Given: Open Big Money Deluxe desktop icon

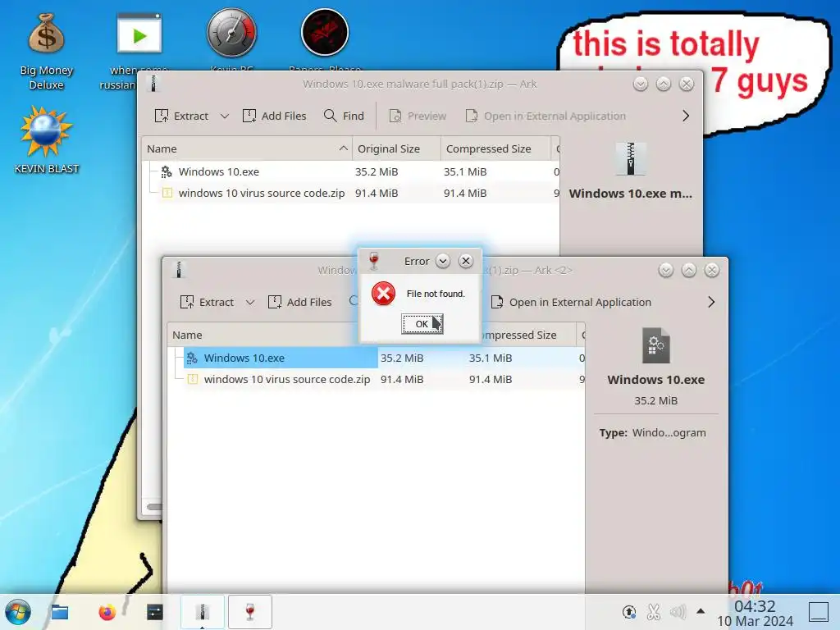Looking at the screenshot, I should click(46, 51).
